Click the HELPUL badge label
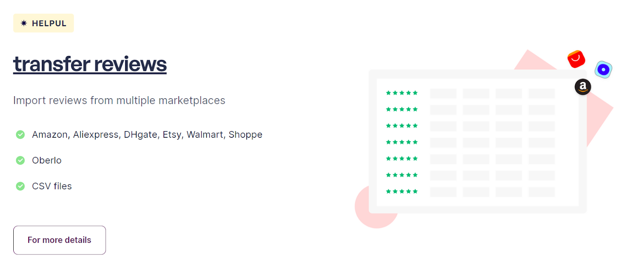Screen dimensions: 644x275 49,23
